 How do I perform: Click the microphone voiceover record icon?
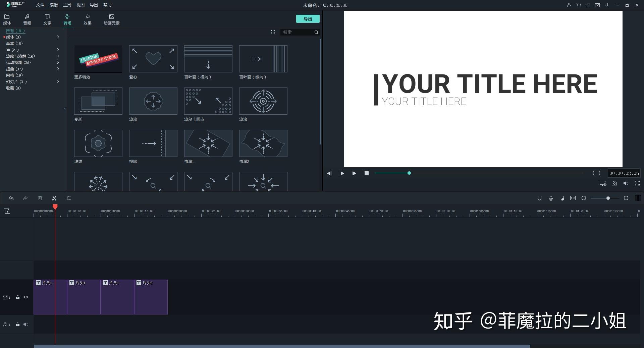tap(551, 198)
